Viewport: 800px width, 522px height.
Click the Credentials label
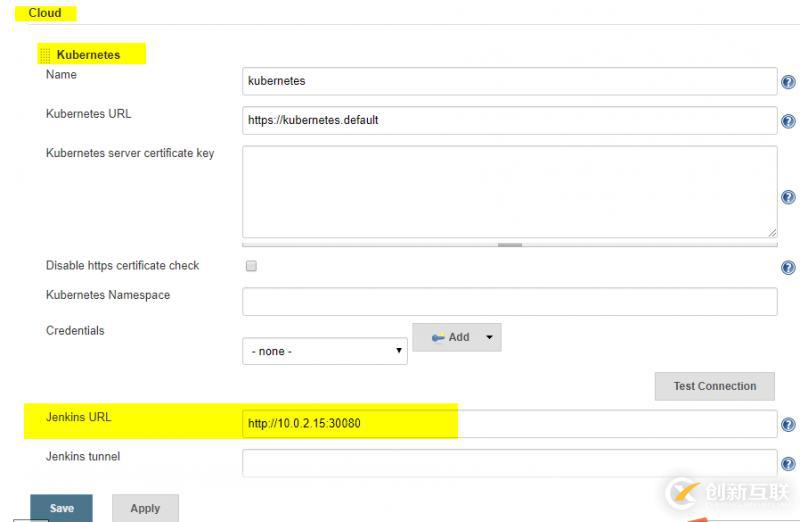[x=75, y=331]
